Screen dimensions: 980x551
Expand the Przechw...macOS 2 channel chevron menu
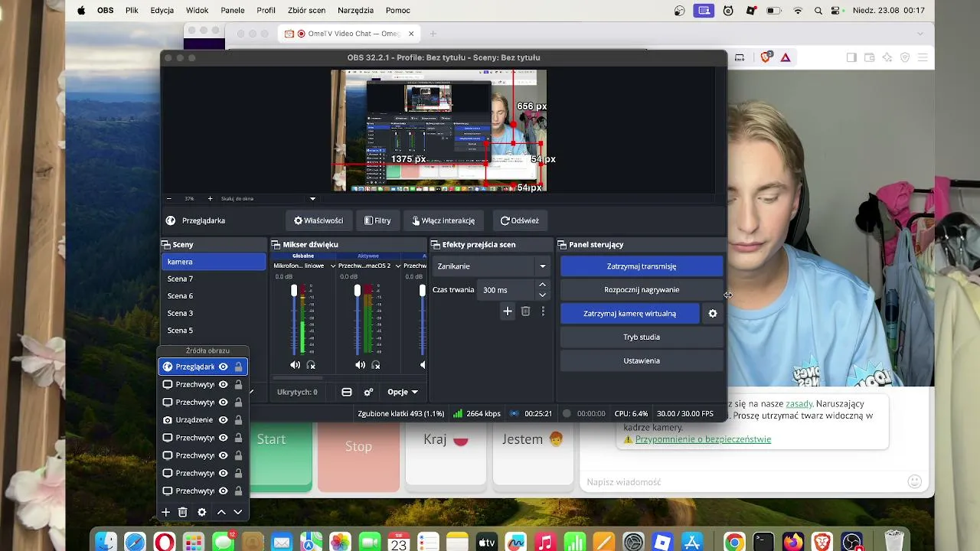[398, 266]
